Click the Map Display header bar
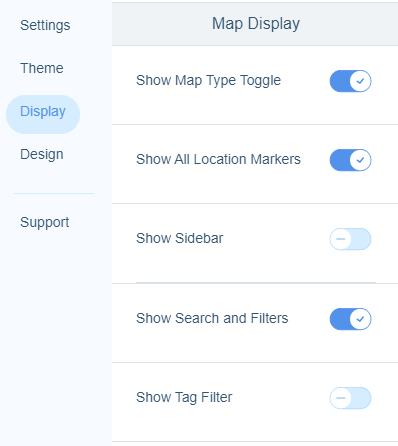The height and width of the screenshot is (446, 398). (x=255, y=24)
